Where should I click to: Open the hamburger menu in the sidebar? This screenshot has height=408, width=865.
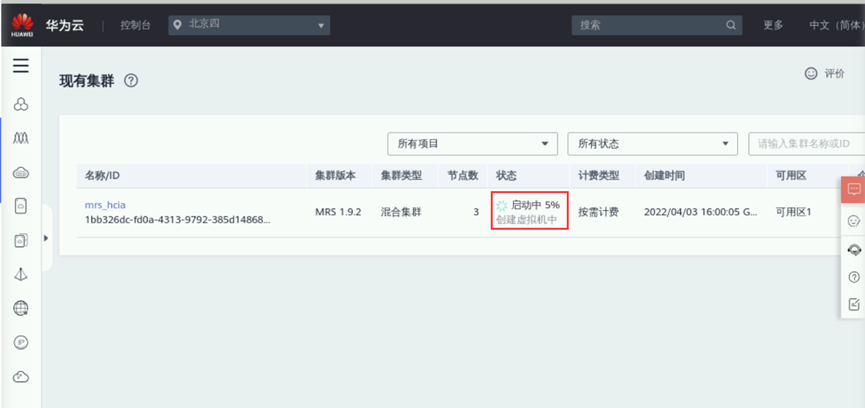click(x=21, y=66)
